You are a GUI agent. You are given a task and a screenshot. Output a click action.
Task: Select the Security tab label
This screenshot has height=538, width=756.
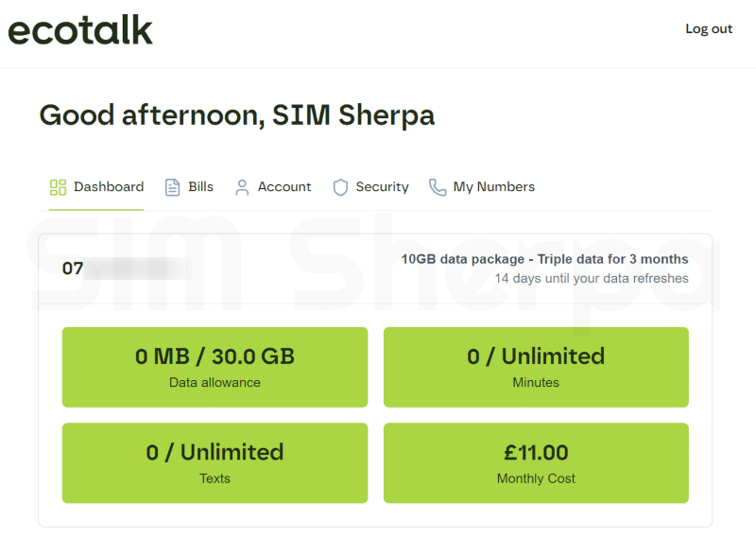[x=382, y=187]
